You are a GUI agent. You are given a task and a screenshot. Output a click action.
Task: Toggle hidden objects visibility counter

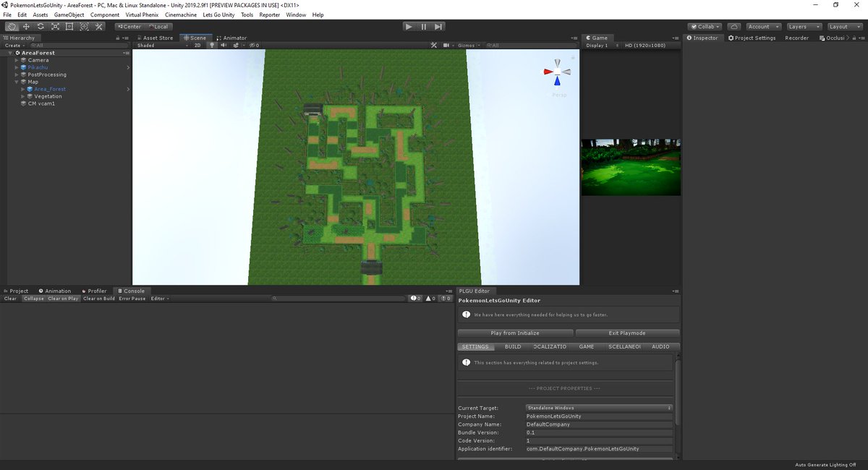click(254, 45)
